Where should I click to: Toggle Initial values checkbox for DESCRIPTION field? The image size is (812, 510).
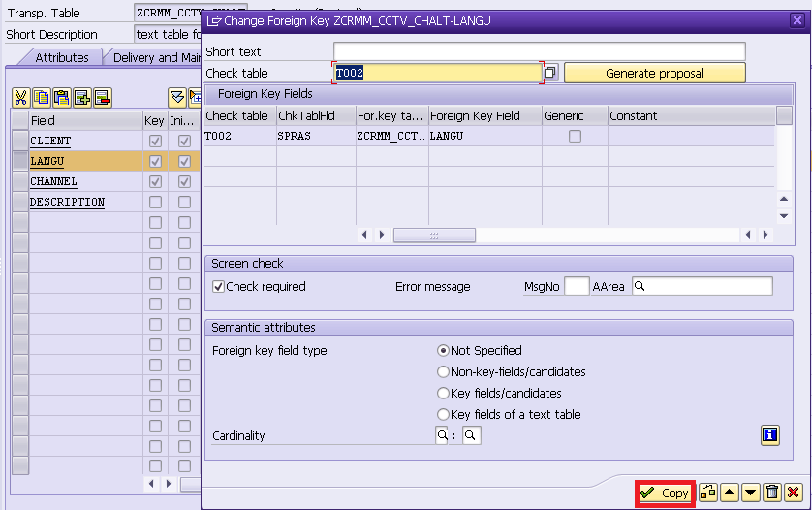[184, 202]
